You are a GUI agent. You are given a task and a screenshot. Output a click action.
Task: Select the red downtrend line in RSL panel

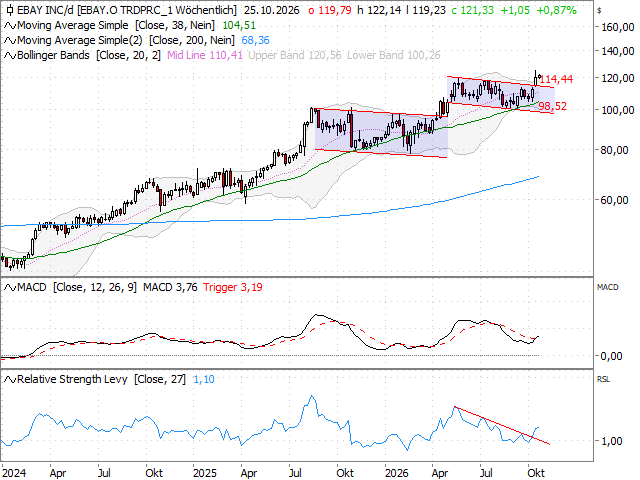[502, 426]
